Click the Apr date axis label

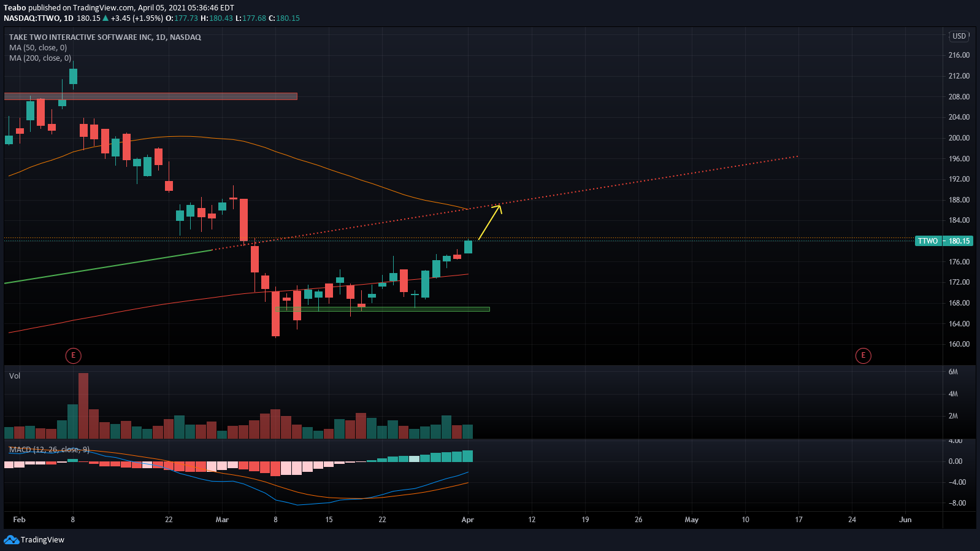click(467, 520)
